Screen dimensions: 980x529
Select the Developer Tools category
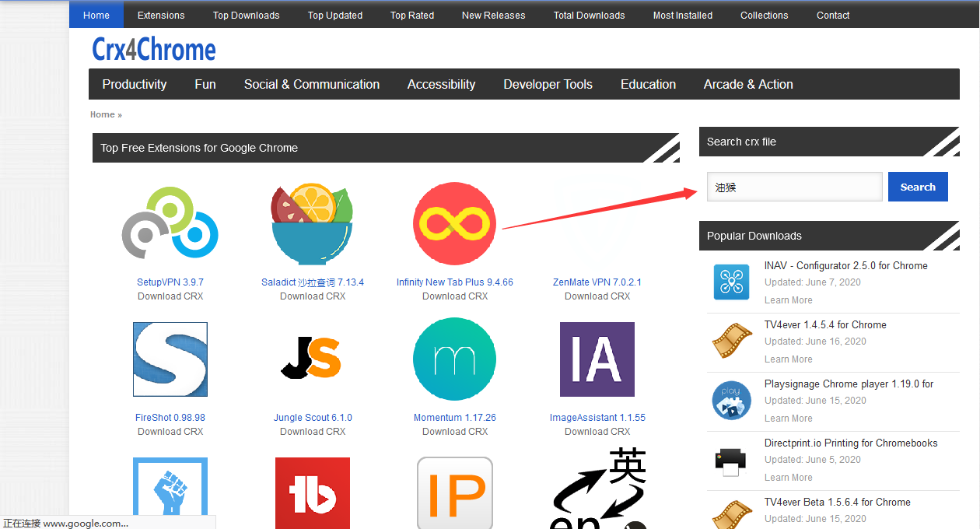pos(548,84)
